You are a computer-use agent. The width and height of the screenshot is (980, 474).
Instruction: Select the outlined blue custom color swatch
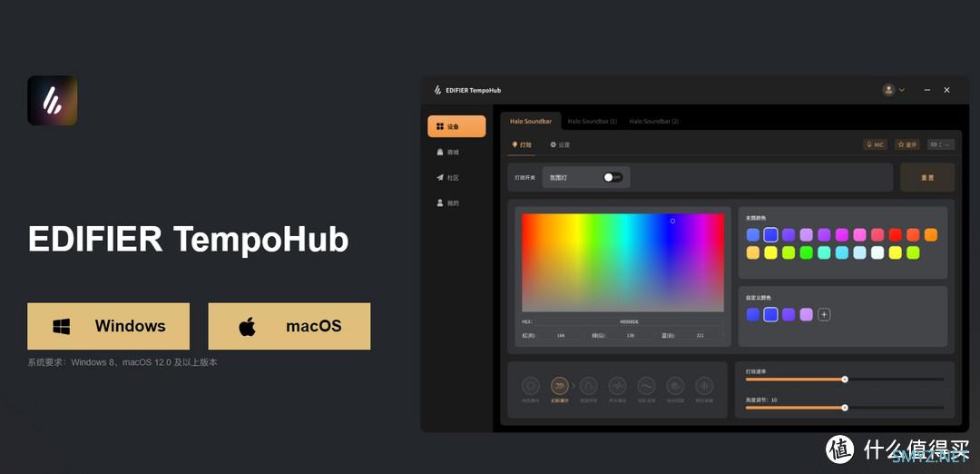(x=770, y=314)
